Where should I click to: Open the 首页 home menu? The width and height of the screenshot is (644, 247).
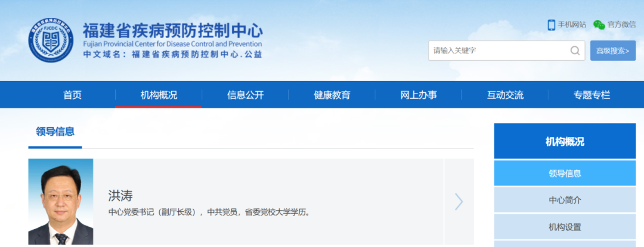click(x=72, y=95)
